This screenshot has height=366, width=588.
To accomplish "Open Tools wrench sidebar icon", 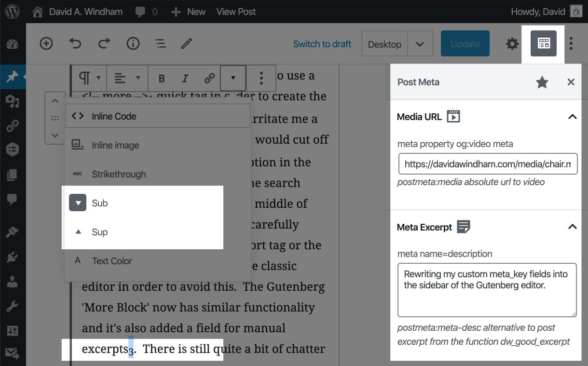I will pos(13,306).
